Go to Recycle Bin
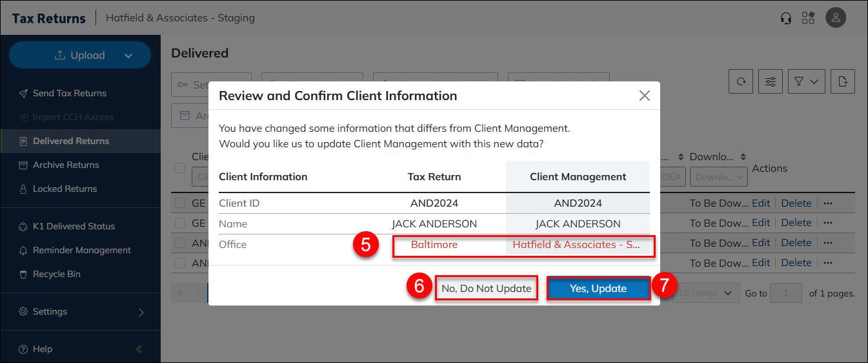Screen dimensions: 868x363 57,274
